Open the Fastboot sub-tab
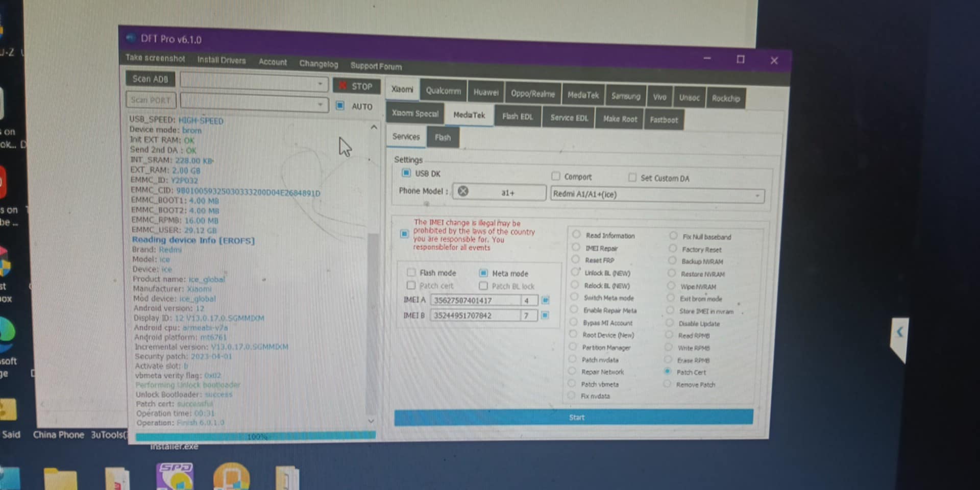The image size is (980, 490). pos(664,120)
